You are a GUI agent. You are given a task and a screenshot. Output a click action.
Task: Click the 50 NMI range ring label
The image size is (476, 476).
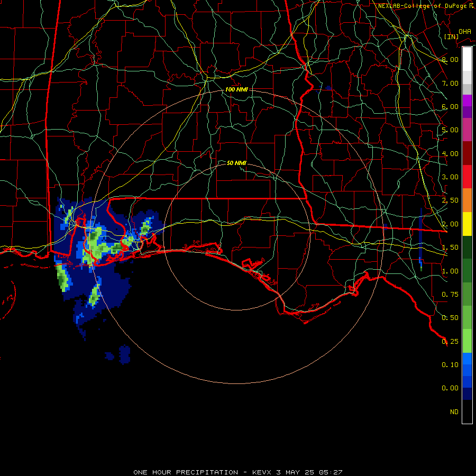click(236, 163)
